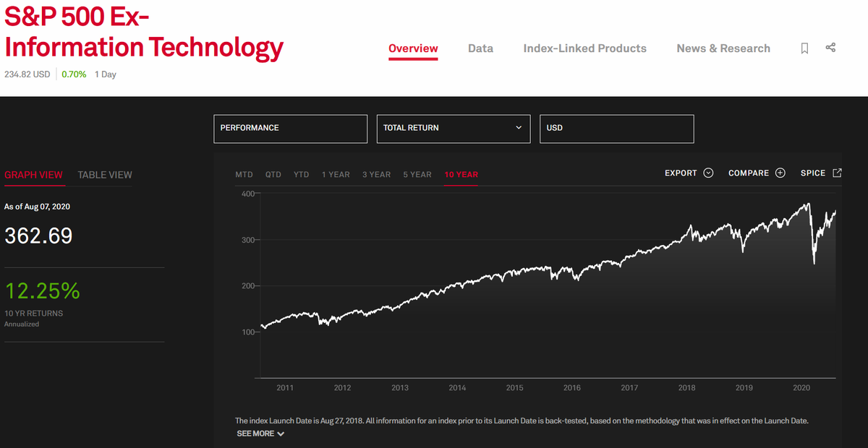Switch to the Data tab
This screenshot has height=448, width=868.
[x=480, y=48]
